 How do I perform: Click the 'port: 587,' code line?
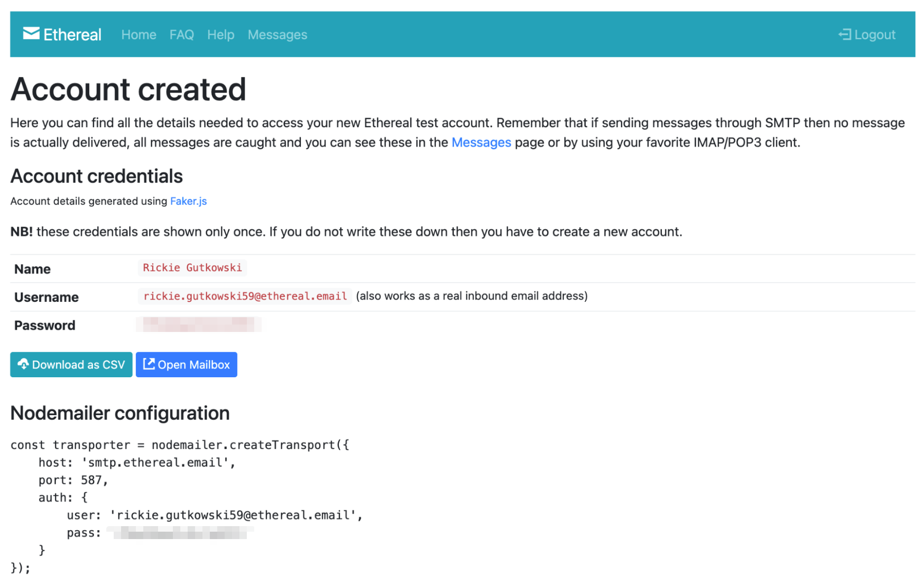pyautogui.click(x=73, y=480)
